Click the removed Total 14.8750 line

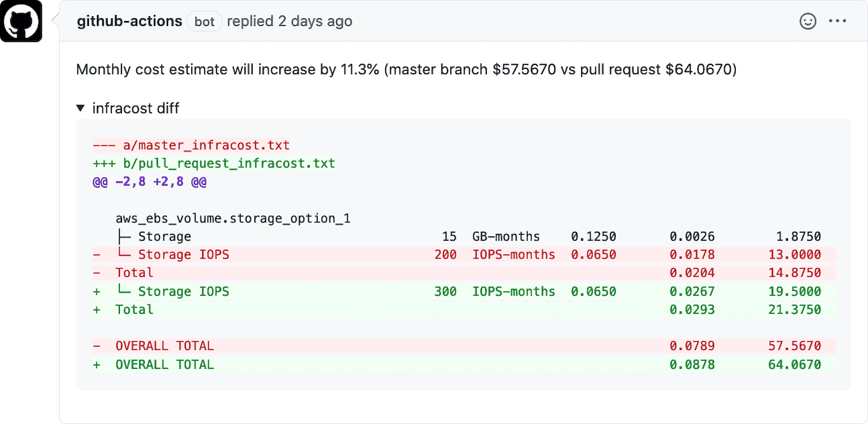tap(463, 273)
